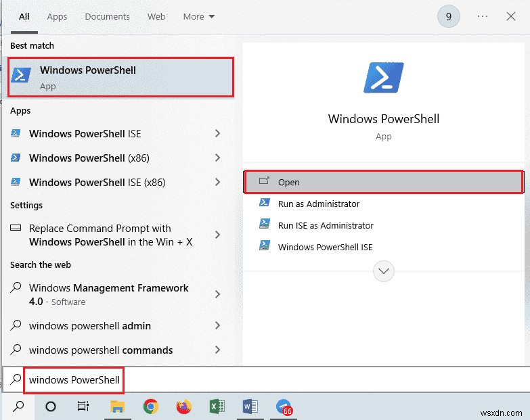Image resolution: width=530 pixels, height=420 pixels.
Task: Select Windows PowerShell ISE app result
Action: pyautogui.click(x=118, y=133)
